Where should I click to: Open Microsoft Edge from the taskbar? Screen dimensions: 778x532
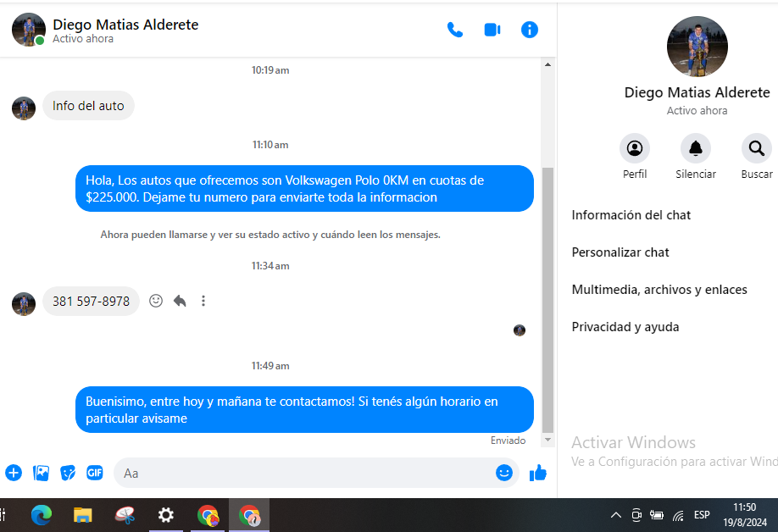point(41,515)
